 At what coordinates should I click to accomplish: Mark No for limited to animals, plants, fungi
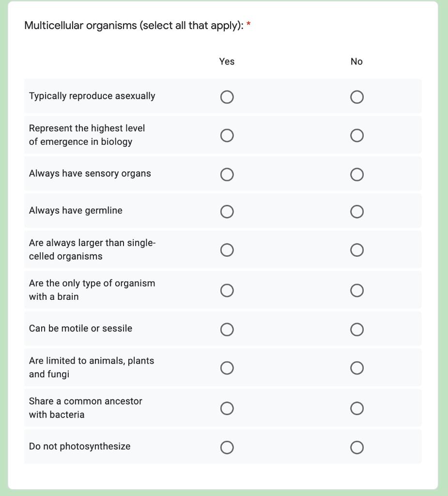[x=357, y=368]
